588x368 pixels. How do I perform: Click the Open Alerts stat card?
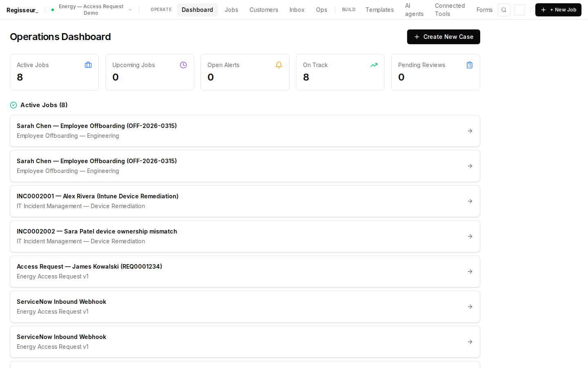[245, 72]
